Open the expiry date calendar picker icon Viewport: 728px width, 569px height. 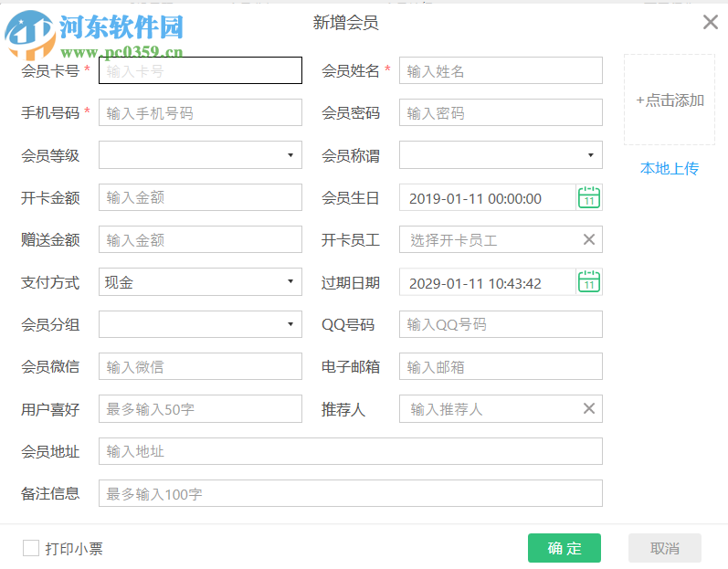click(x=589, y=282)
